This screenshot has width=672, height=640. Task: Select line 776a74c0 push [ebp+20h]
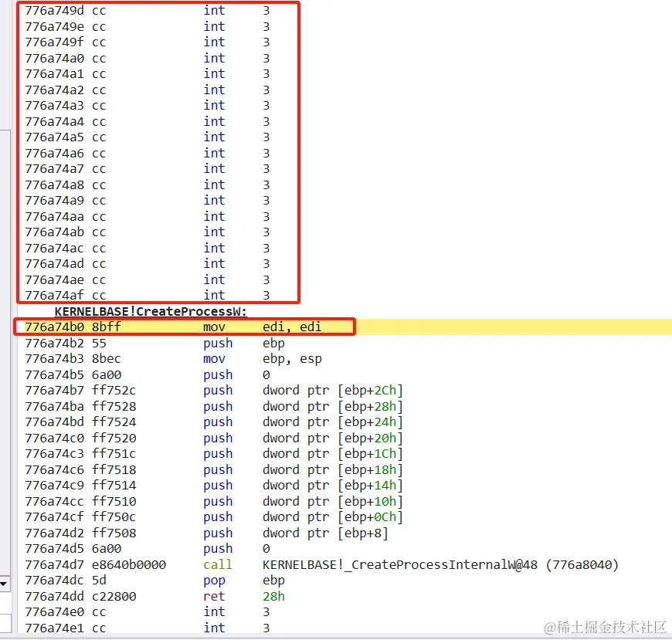pos(214,438)
